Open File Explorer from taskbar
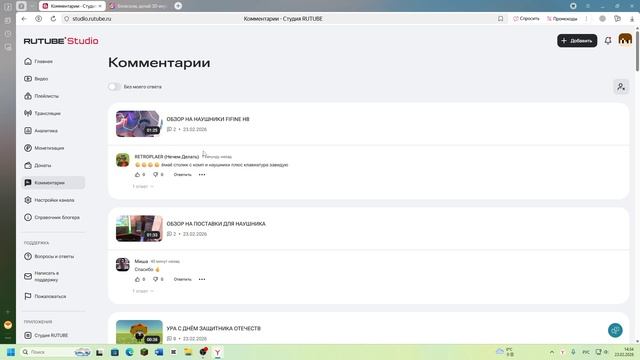This screenshot has width=640, height=360. [188, 352]
